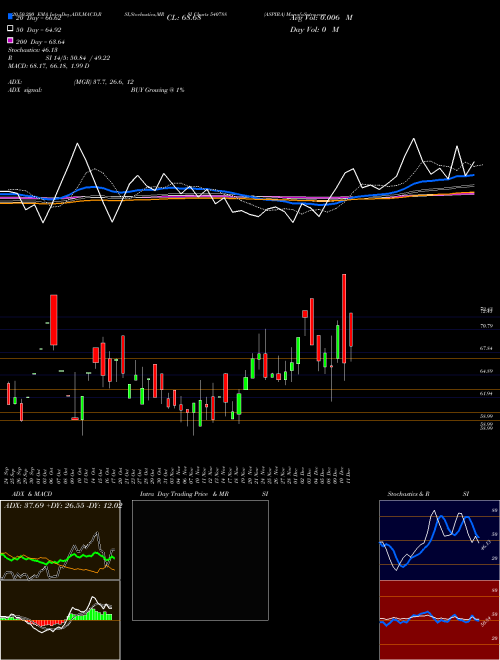Click the 'Stochastics: 46.13' reading
The width and height of the screenshot is (500, 660).
click(x=32, y=50)
